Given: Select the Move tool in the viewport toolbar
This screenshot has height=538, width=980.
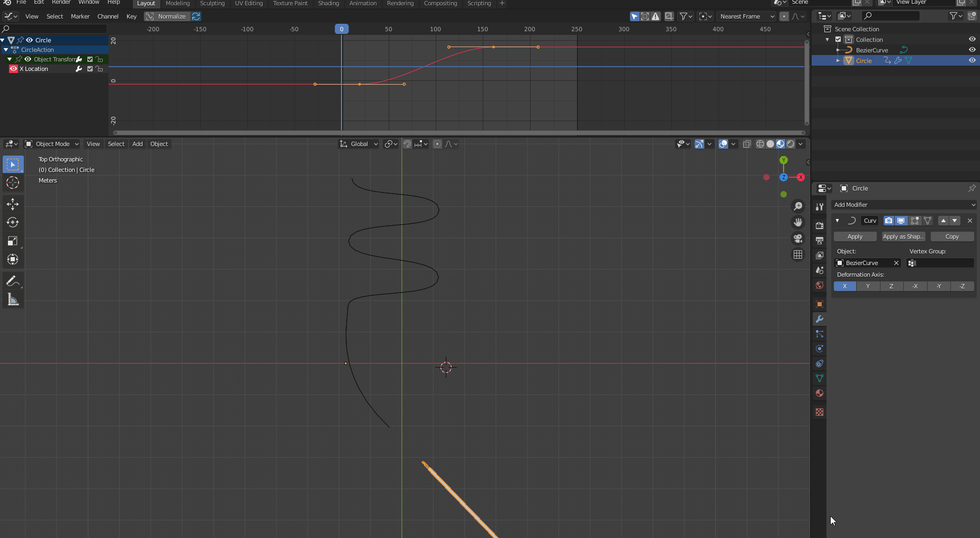Looking at the screenshot, I should (x=13, y=204).
